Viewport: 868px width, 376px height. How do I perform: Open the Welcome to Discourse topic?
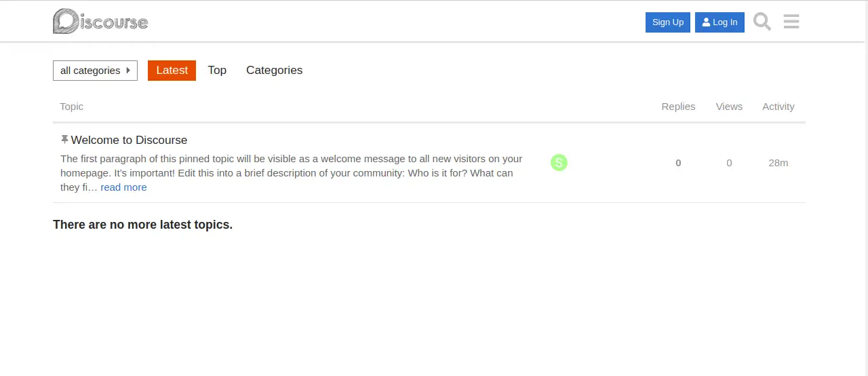(129, 140)
